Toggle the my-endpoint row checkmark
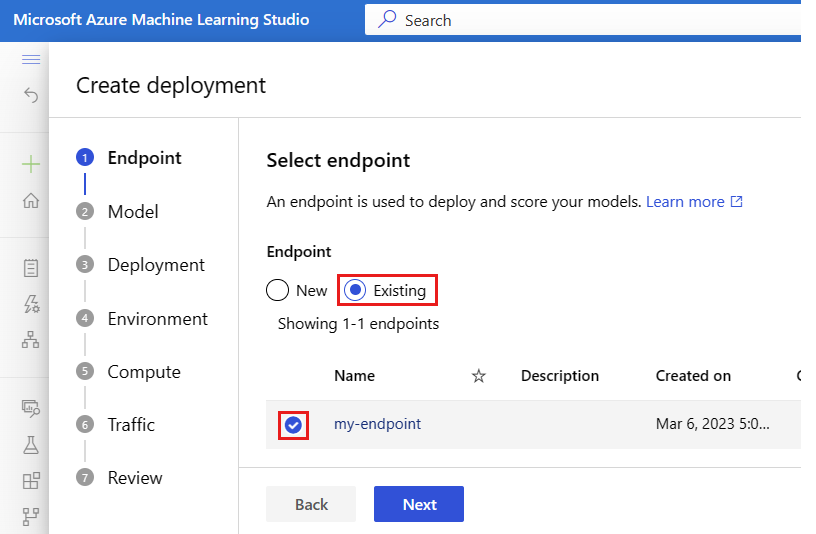 pos(293,425)
